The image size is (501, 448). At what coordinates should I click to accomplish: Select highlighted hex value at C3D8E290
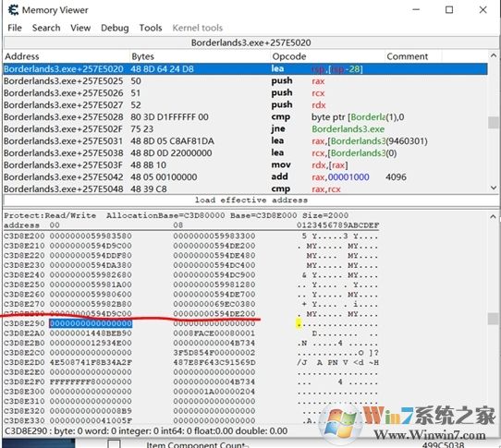91,323
